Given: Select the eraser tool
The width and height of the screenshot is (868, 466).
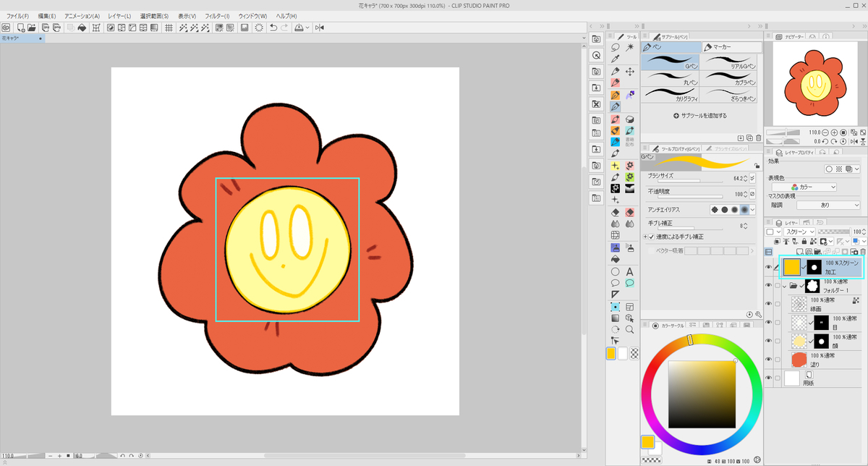Looking at the screenshot, I should tap(616, 212).
